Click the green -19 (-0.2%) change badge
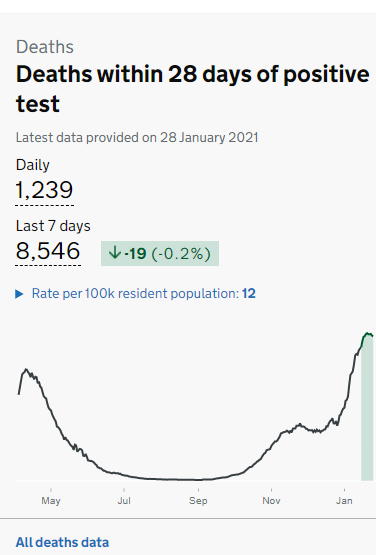This screenshot has height=555, width=376. coord(160,253)
